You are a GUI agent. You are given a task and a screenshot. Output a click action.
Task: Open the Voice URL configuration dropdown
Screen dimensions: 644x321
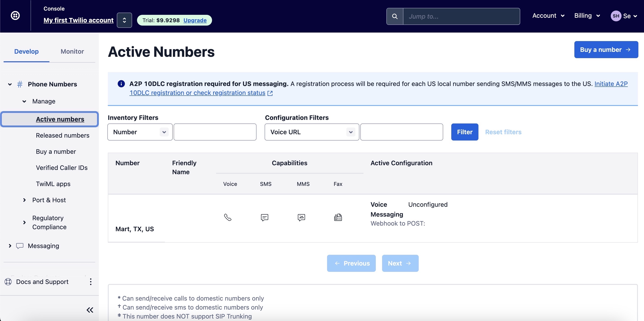click(x=312, y=132)
